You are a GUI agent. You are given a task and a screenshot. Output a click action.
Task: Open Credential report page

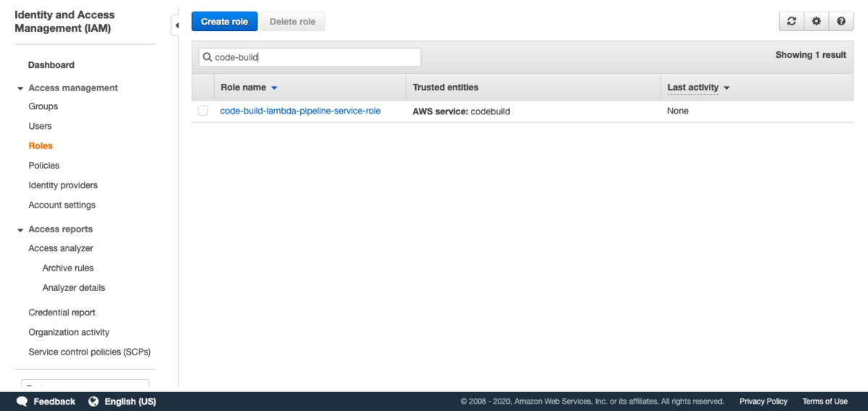(62, 313)
